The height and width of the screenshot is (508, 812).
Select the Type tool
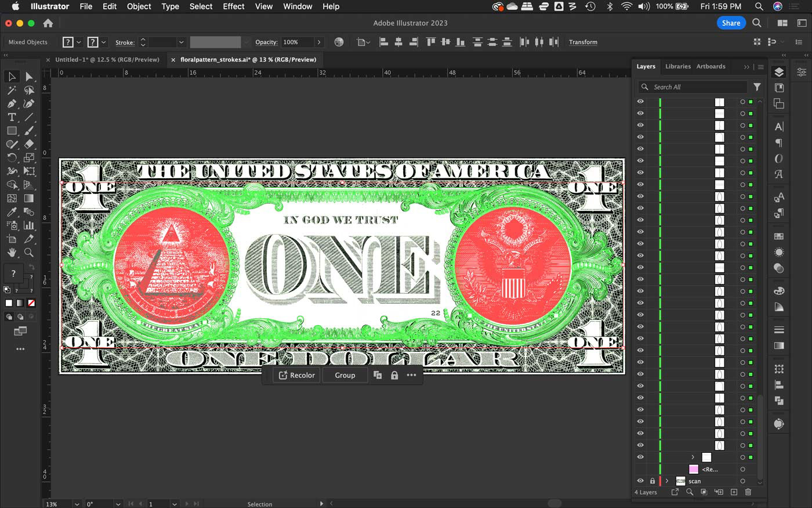[x=12, y=117]
